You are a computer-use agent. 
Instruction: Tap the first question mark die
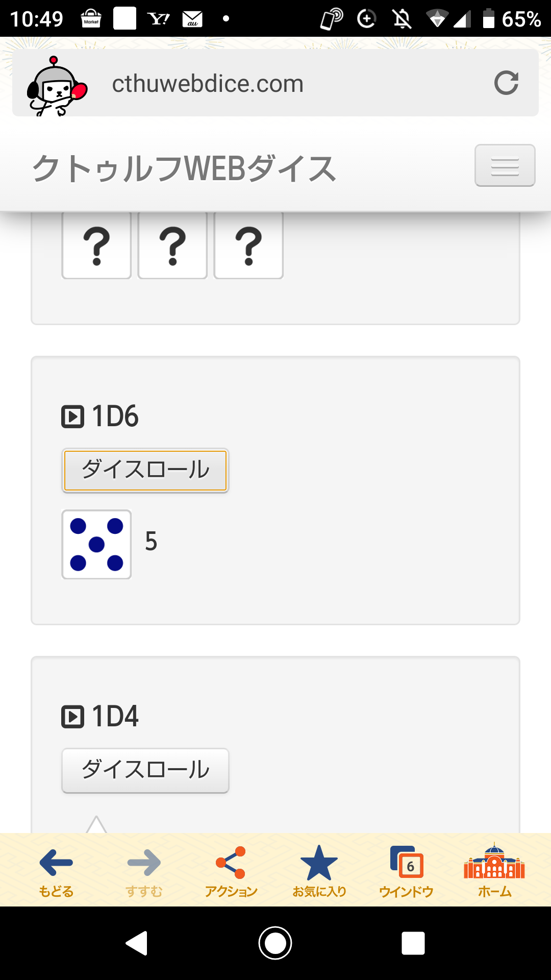click(x=96, y=246)
